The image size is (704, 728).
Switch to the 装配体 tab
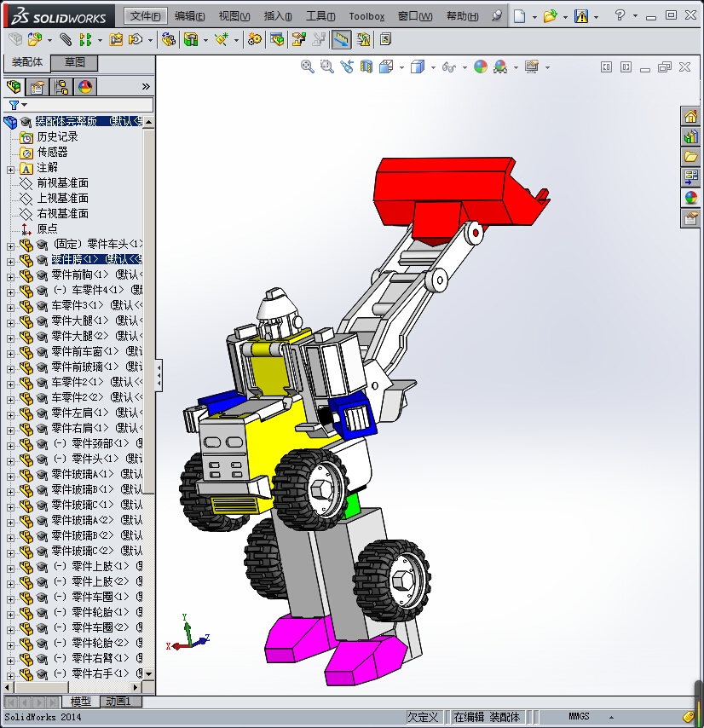(x=27, y=62)
